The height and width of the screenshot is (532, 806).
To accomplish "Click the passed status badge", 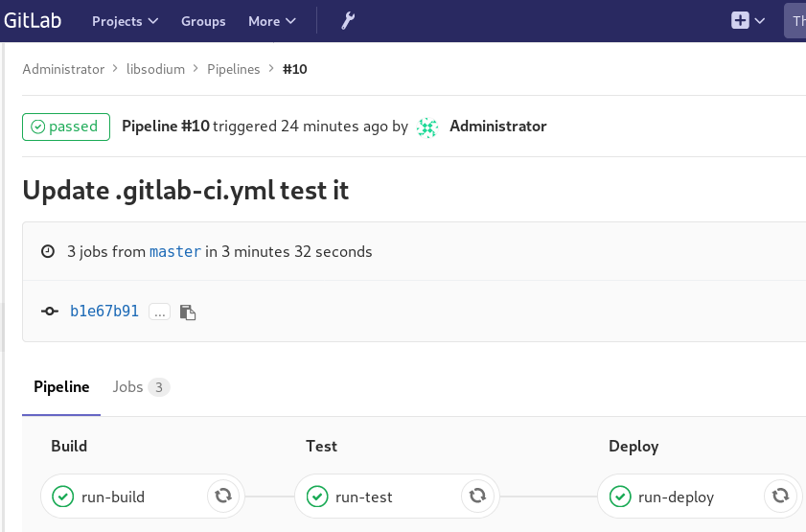I will 64,127.
